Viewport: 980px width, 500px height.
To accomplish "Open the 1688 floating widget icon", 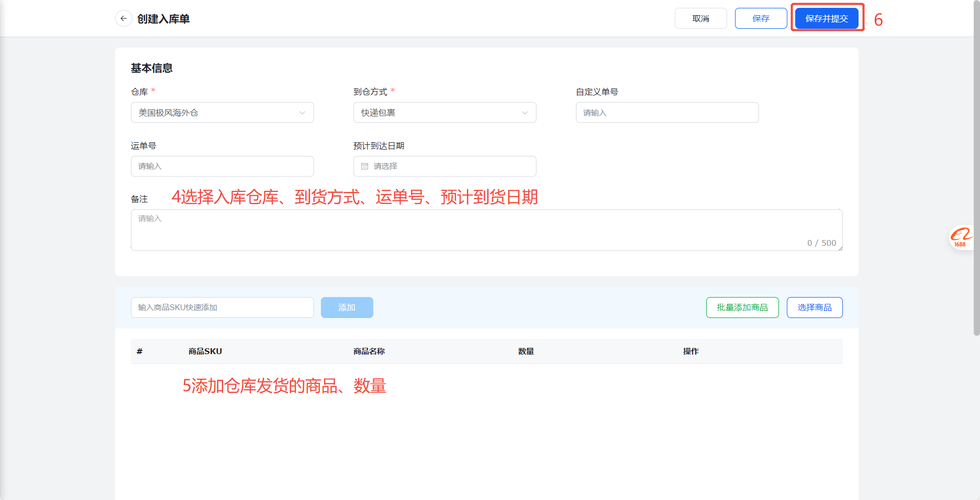I will (961, 237).
